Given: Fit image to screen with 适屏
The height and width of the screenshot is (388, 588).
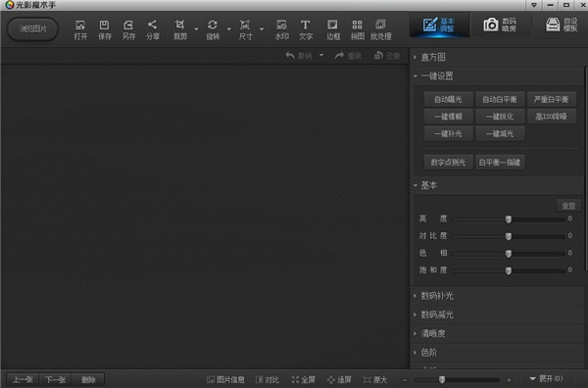Looking at the screenshot, I should click(339, 380).
